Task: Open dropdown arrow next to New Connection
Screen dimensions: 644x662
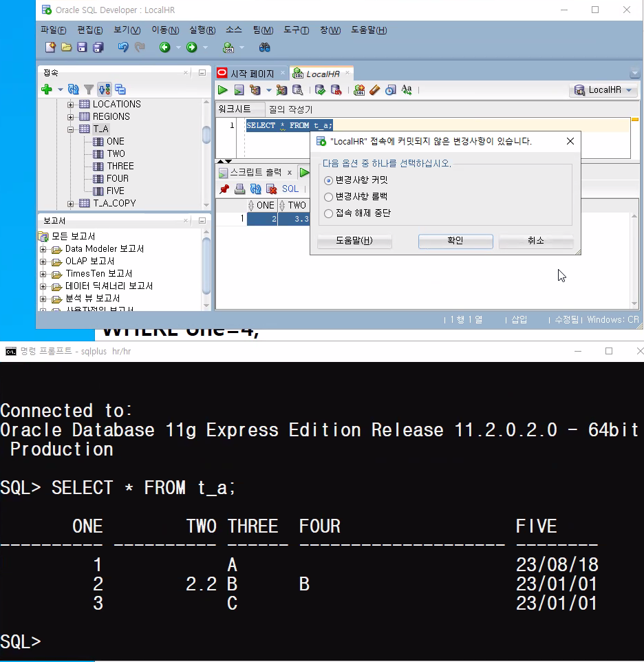Action: 61,89
